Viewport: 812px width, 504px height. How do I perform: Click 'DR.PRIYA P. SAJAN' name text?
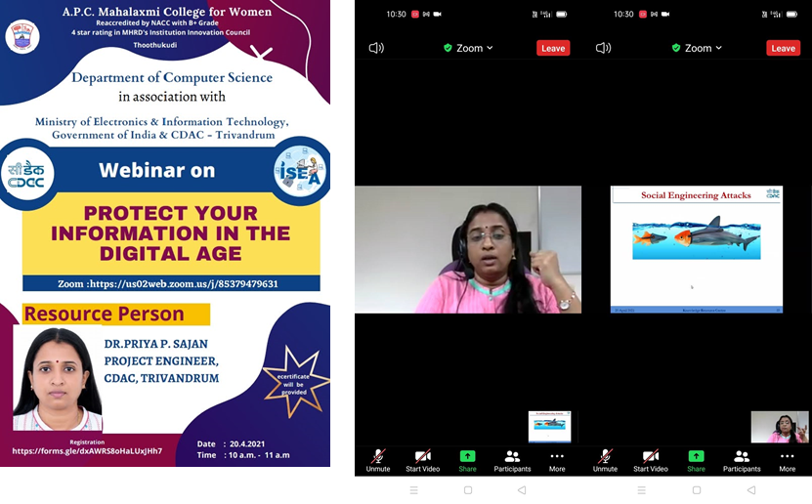[x=156, y=344]
